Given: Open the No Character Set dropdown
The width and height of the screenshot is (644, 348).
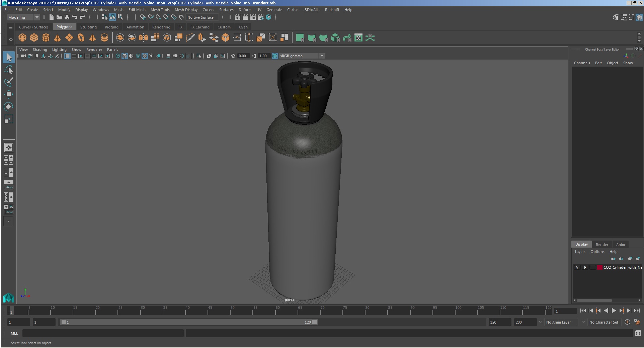Looking at the screenshot, I should (x=604, y=322).
